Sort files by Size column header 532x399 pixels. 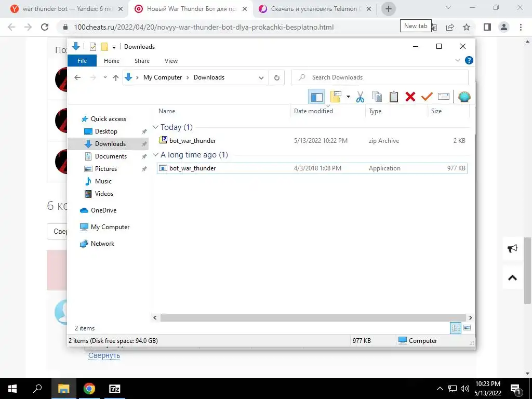click(436, 111)
